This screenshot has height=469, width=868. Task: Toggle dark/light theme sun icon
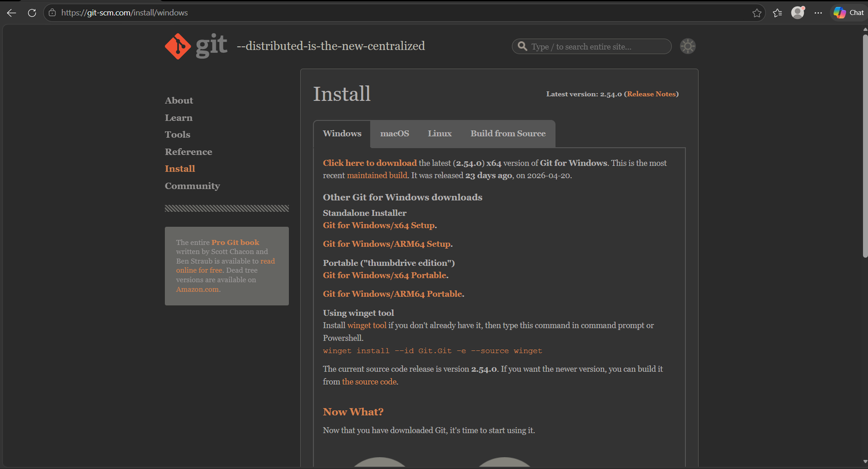point(688,46)
